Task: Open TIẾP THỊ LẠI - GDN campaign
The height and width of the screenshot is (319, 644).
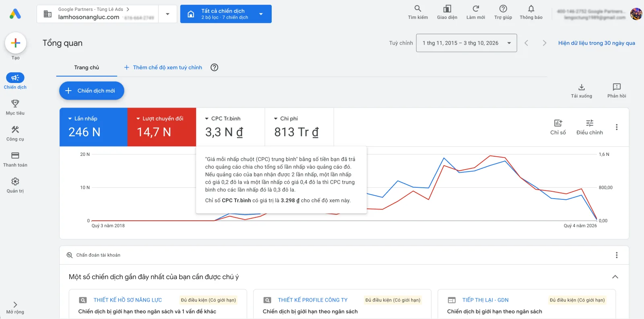Action: [x=485, y=300]
